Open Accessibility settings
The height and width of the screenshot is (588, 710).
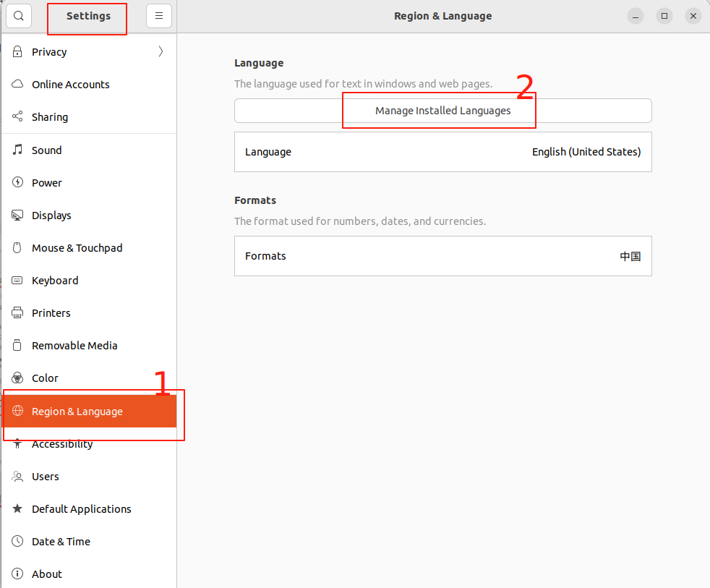89,444
